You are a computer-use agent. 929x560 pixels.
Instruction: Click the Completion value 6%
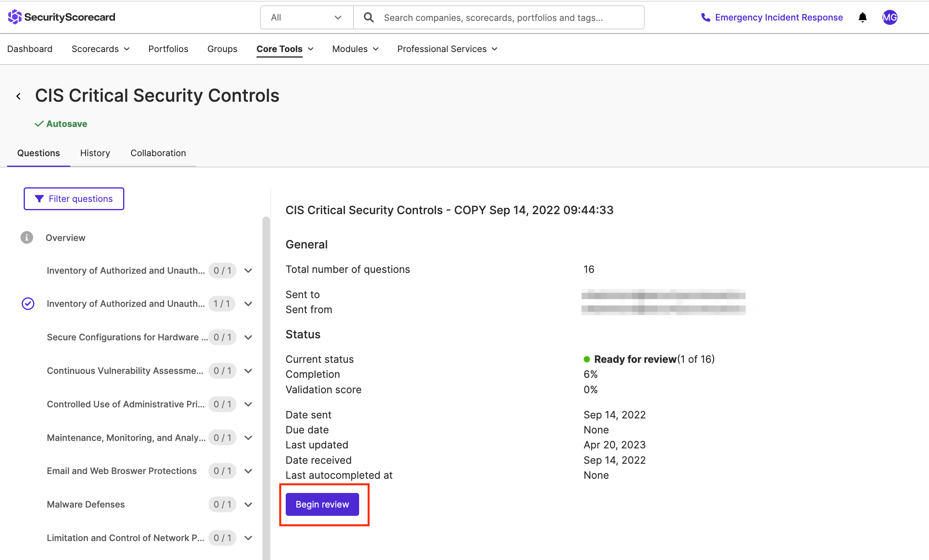coord(590,374)
